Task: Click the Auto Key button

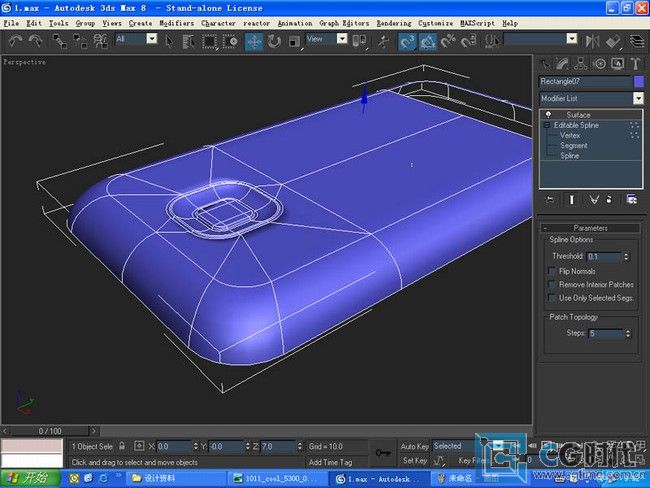Action: (414, 447)
